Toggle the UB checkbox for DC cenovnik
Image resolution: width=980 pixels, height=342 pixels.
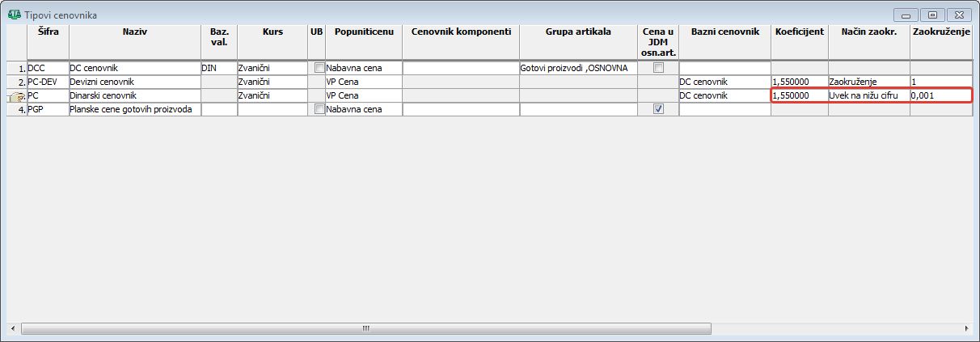click(x=319, y=68)
